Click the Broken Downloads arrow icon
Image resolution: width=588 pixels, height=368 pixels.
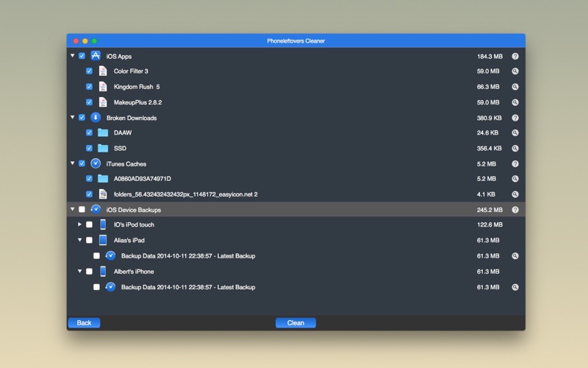(96, 118)
